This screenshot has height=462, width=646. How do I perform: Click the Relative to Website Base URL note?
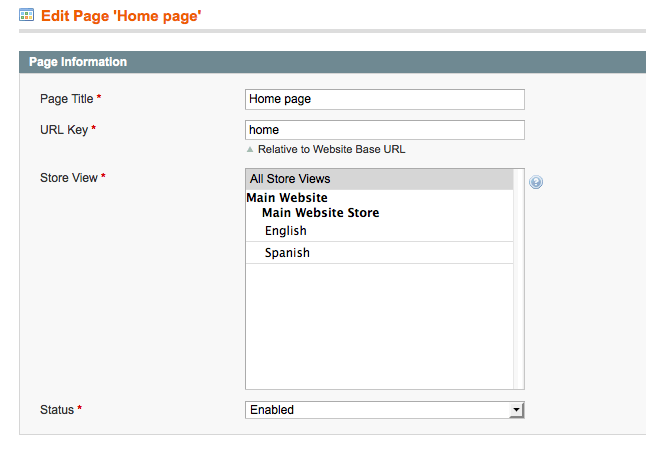tap(332, 149)
